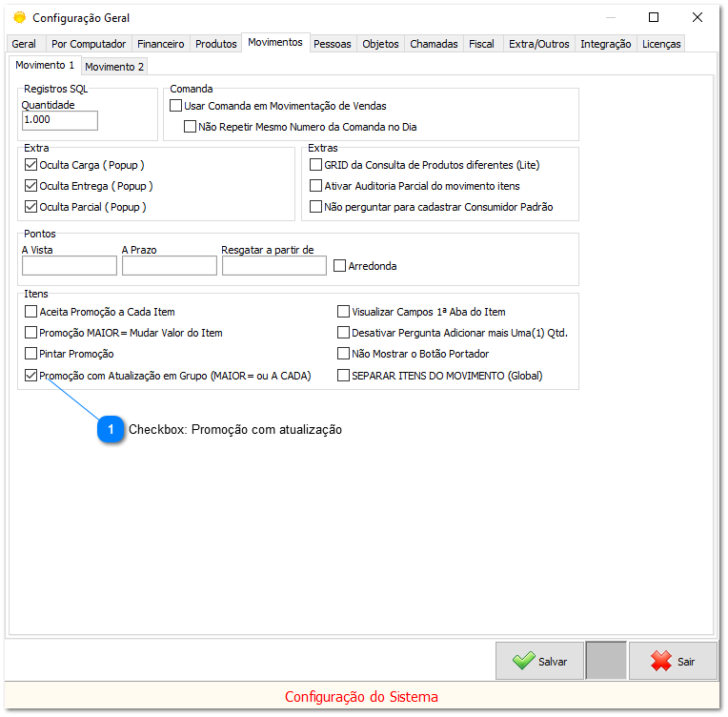Screen dimensions: 728x717
Task: Switch to the Geral tab
Action: (24, 44)
